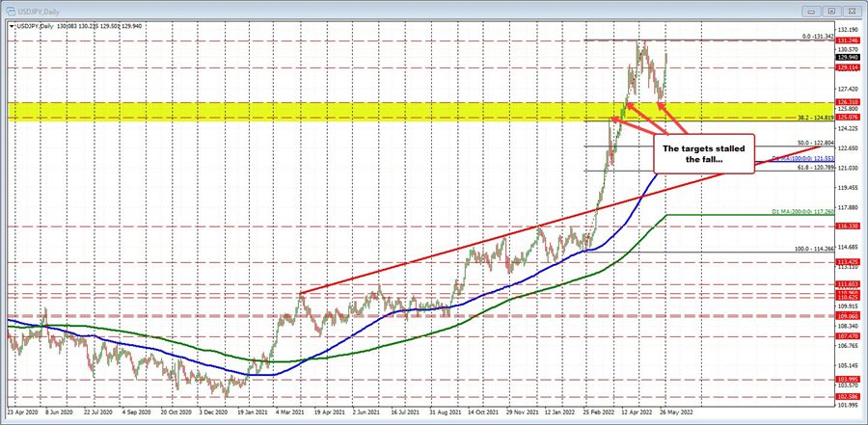Select the red 107.470 price level label
Viewport: 868px width, 425px height.
click(x=848, y=336)
